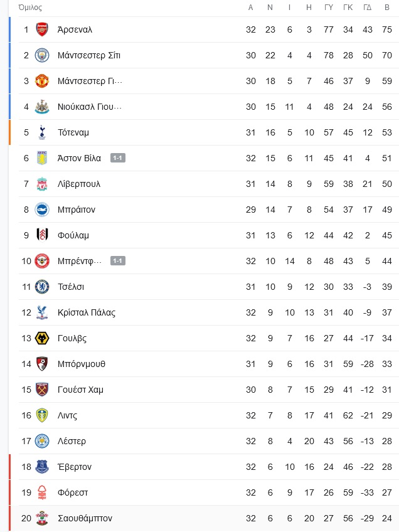The width and height of the screenshot is (399, 532).
Task: Select the Κρίσταλ Πάλας team name
Action: (x=87, y=312)
